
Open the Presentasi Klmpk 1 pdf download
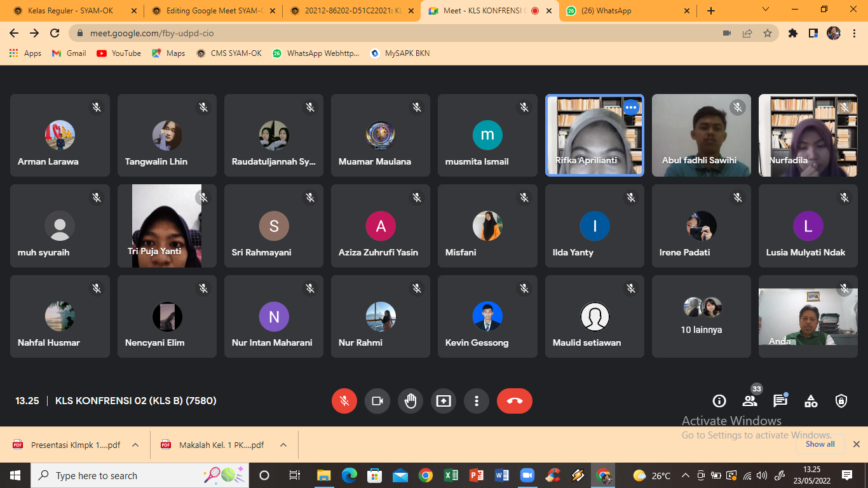coord(67,445)
